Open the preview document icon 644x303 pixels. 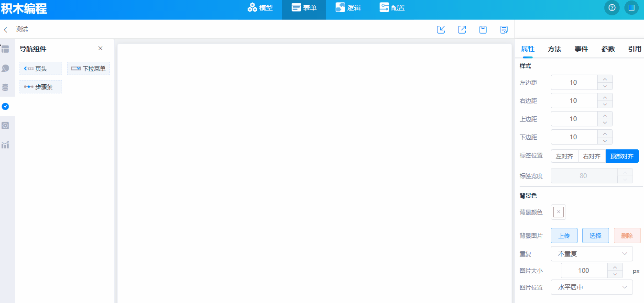(504, 30)
